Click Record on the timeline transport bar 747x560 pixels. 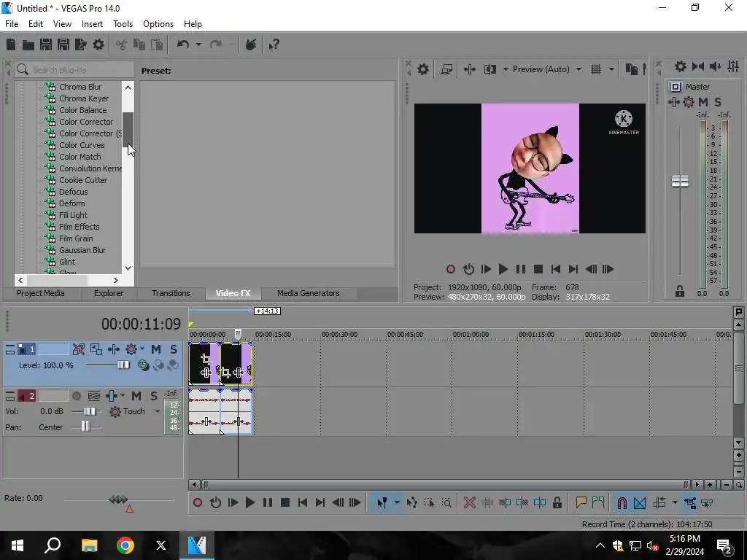(x=198, y=502)
